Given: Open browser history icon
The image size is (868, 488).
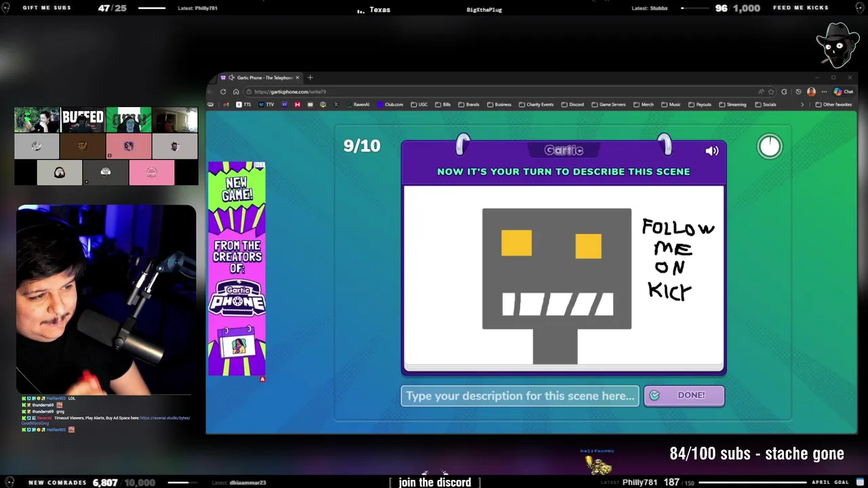Looking at the screenshot, I should pyautogui.click(x=798, y=91).
